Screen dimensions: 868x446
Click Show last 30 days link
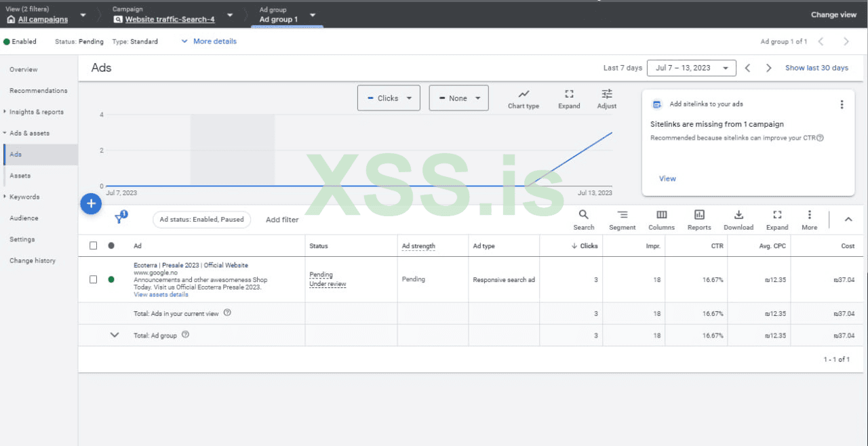coord(816,68)
